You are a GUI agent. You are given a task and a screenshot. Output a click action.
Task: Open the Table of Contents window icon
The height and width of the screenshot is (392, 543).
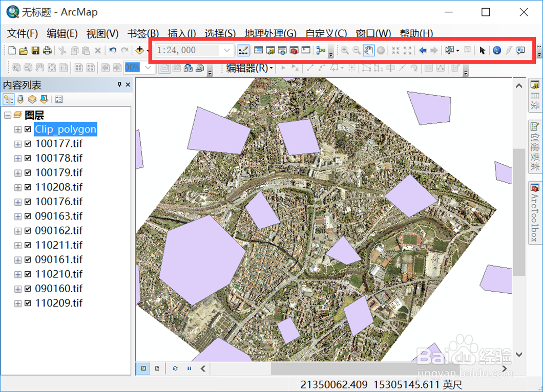click(258, 51)
